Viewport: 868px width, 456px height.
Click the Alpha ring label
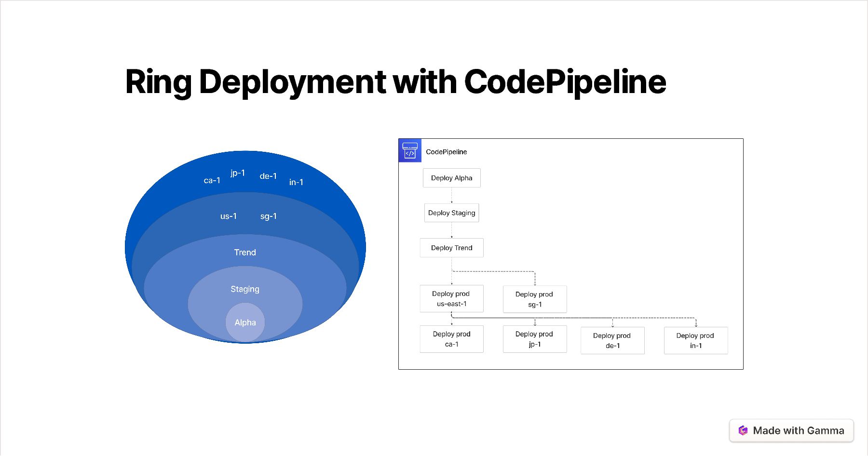coord(245,322)
